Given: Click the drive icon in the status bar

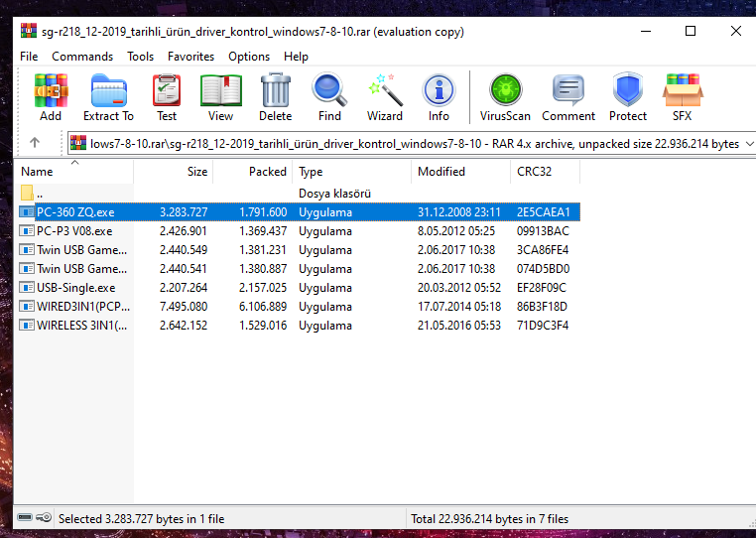Looking at the screenshot, I should click(x=25, y=518).
